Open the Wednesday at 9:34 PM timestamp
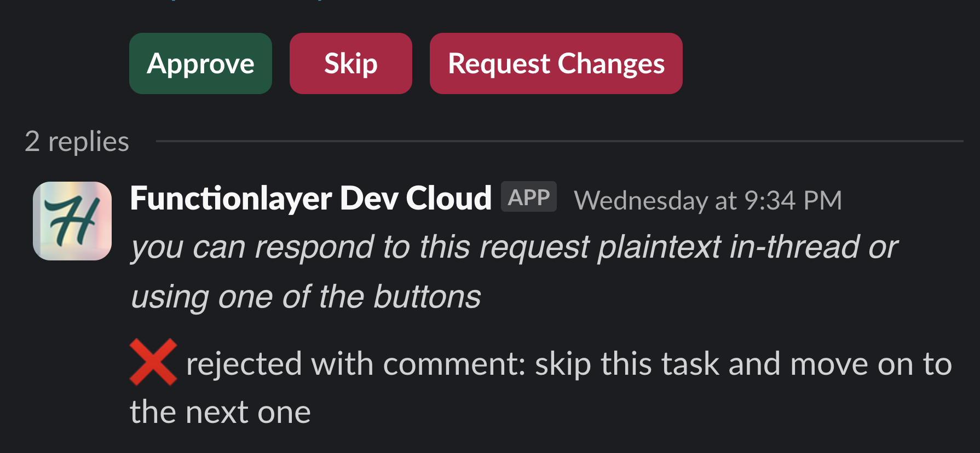Viewport: 980px width, 453px height. pyautogui.click(x=707, y=200)
